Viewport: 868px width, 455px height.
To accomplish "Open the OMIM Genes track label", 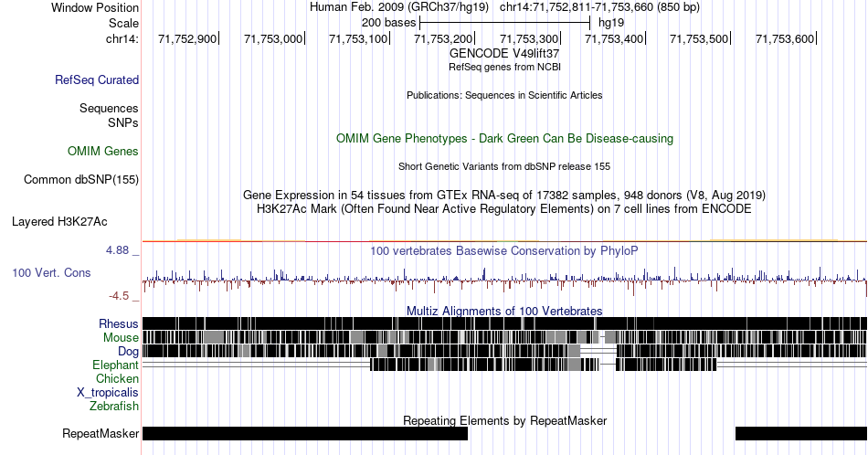I will click(x=103, y=151).
